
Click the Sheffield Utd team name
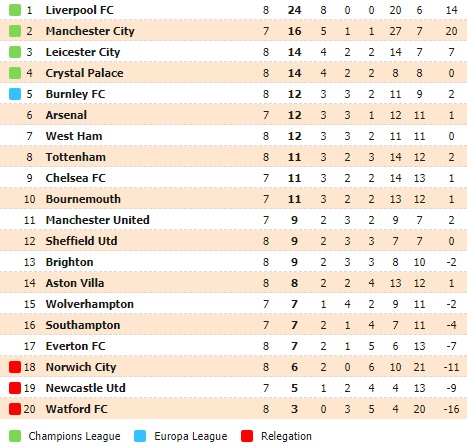point(81,241)
